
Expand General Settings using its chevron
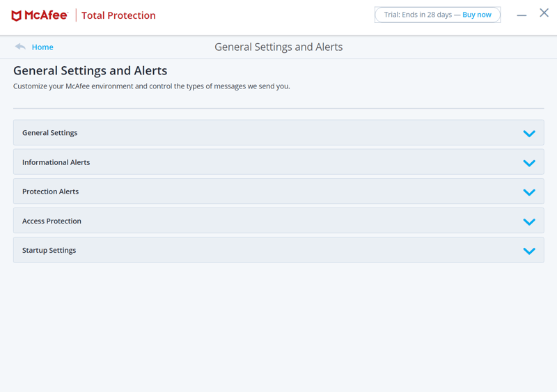coord(529,134)
